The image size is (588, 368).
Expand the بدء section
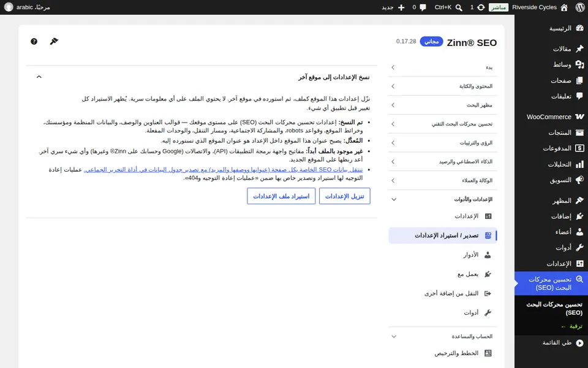[443, 67]
